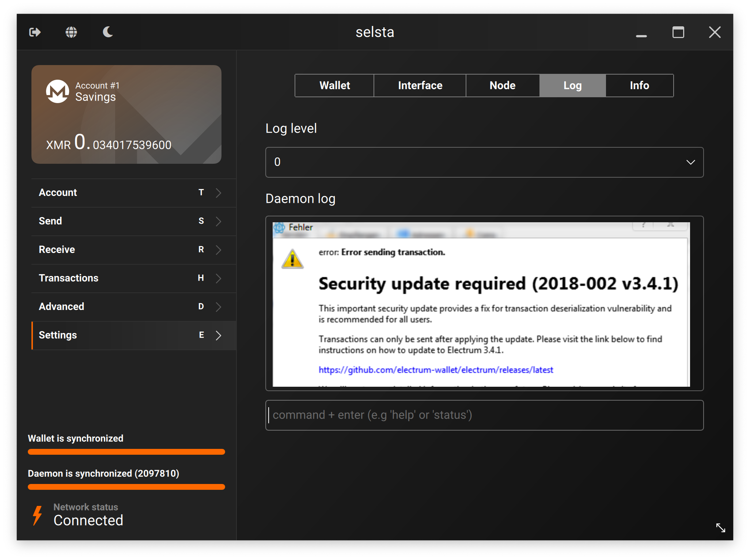The image size is (750, 560).
Task: Click the wallet synchronization progress bar
Action: (126, 452)
